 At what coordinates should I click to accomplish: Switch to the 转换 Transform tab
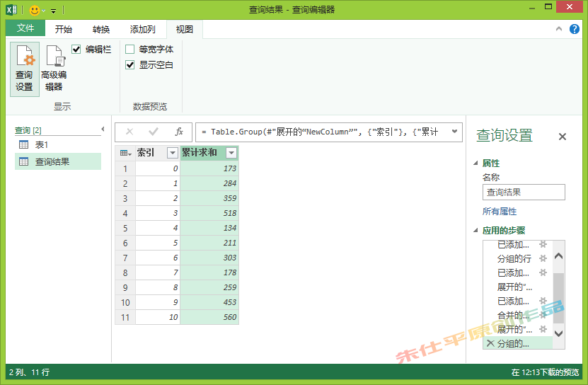coord(101,29)
